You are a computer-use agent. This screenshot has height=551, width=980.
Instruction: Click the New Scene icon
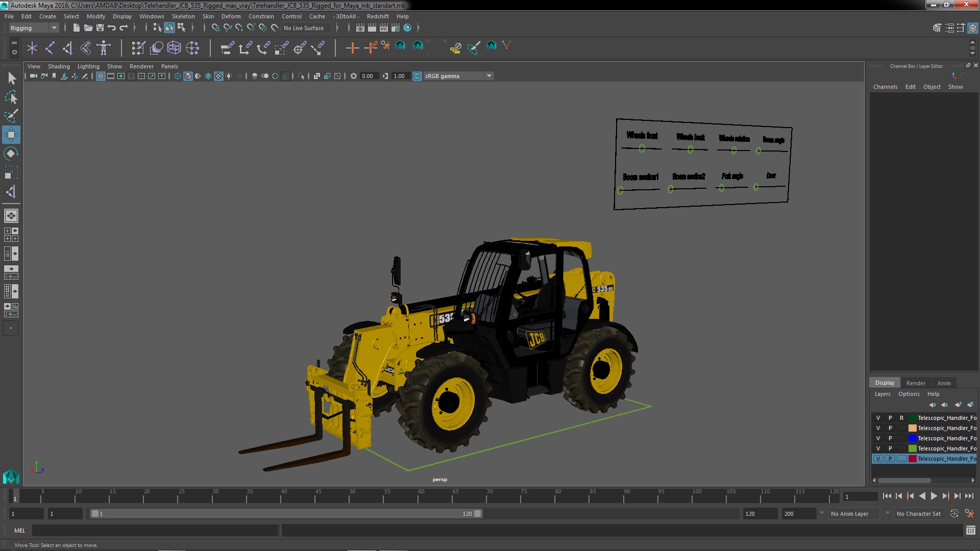(77, 28)
